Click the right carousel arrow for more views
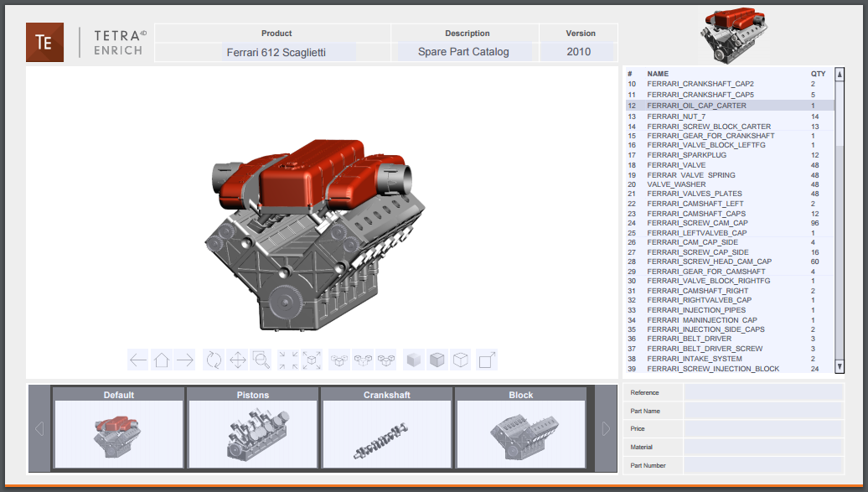The image size is (868, 492). click(x=605, y=428)
